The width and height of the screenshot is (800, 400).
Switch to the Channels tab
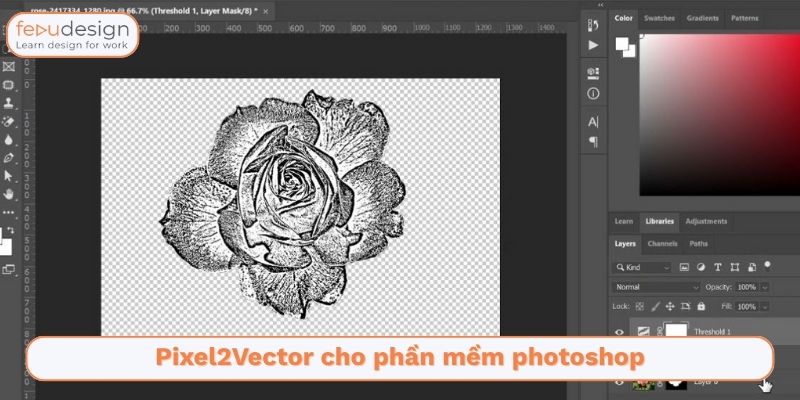click(662, 244)
